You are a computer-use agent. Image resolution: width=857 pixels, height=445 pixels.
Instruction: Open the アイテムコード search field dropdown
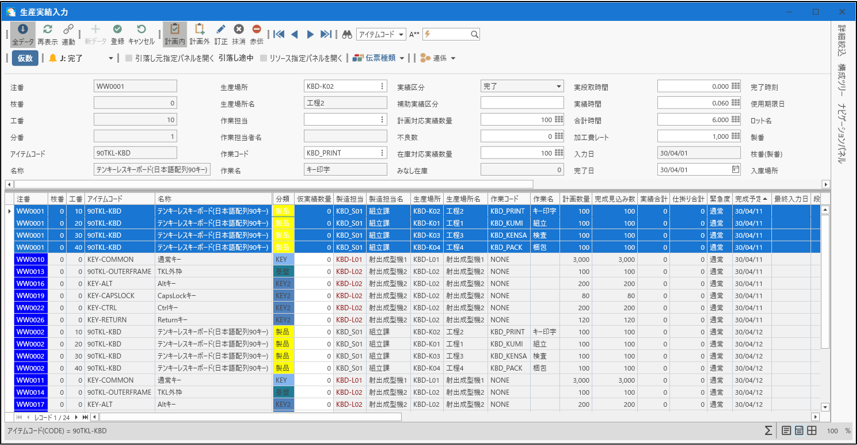pos(400,34)
